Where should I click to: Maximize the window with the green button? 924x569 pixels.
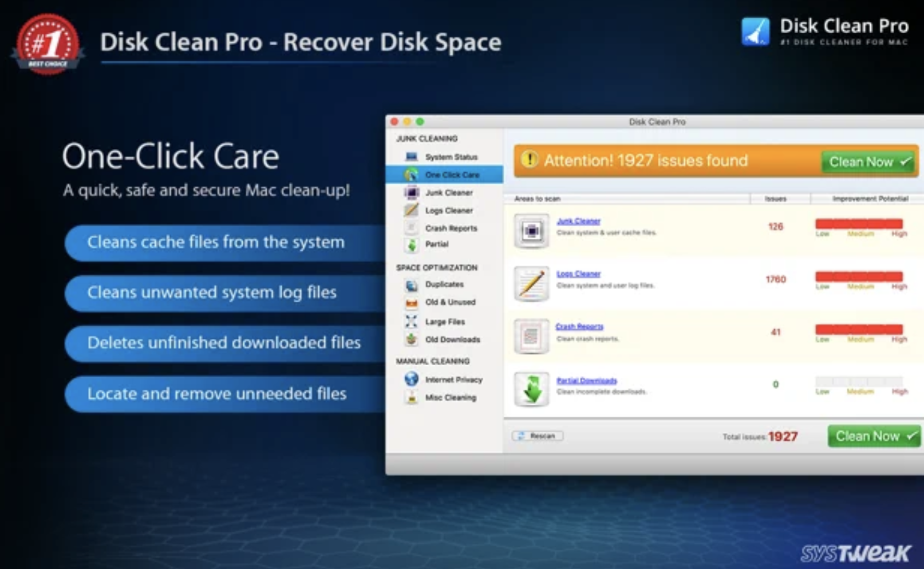(420, 121)
